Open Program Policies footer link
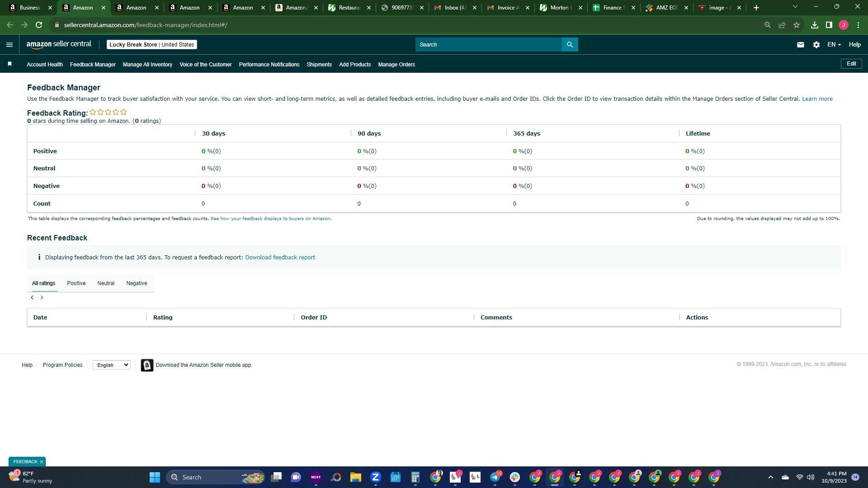 click(63, 365)
